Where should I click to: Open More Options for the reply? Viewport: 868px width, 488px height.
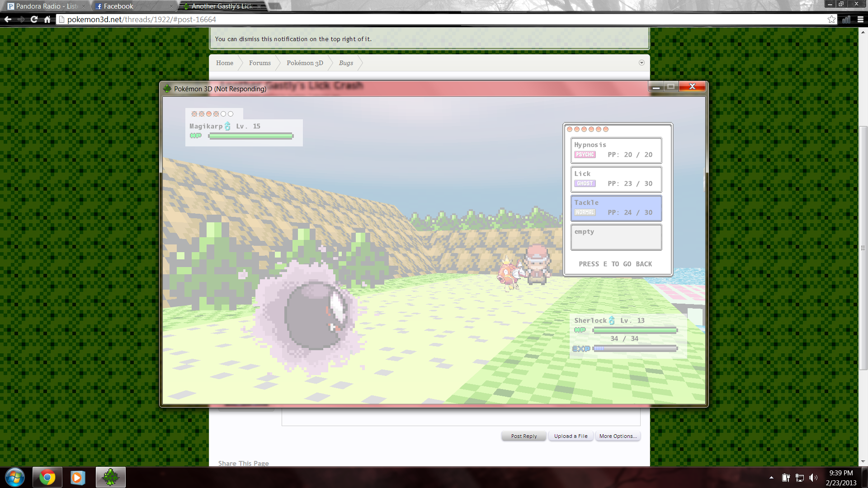[x=618, y=436]
